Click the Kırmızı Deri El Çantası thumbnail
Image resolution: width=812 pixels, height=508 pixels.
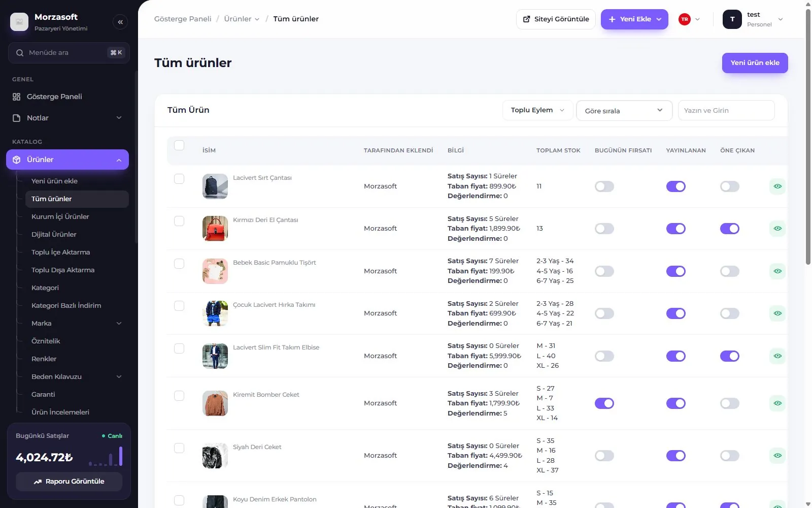215,229
